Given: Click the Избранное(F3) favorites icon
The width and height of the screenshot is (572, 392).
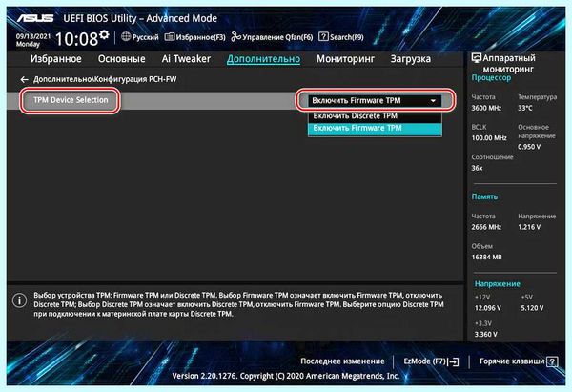Looking at the screenshot, I should 170,36.
